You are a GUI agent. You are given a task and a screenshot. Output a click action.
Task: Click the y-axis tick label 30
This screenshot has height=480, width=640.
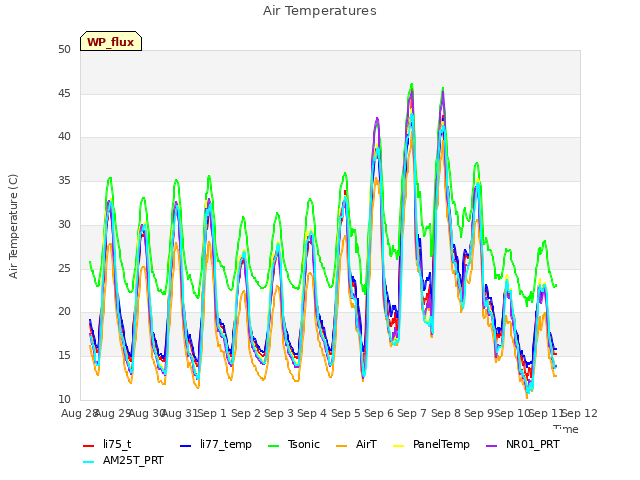click(x=64, y=224)
